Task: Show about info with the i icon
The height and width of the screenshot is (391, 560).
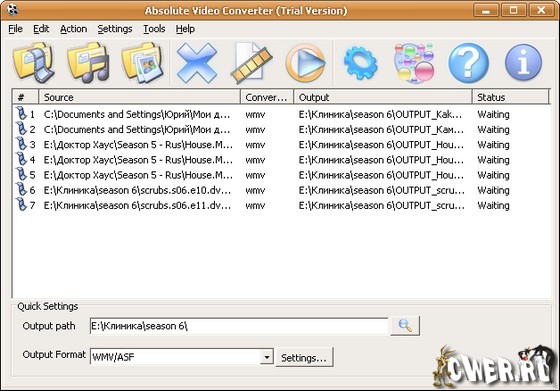Action: click(523, 62)
